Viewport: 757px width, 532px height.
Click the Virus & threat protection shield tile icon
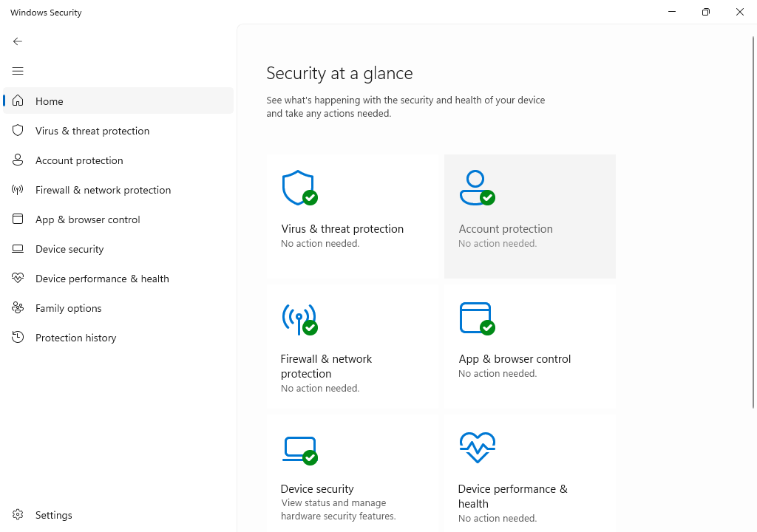(299, 188)
